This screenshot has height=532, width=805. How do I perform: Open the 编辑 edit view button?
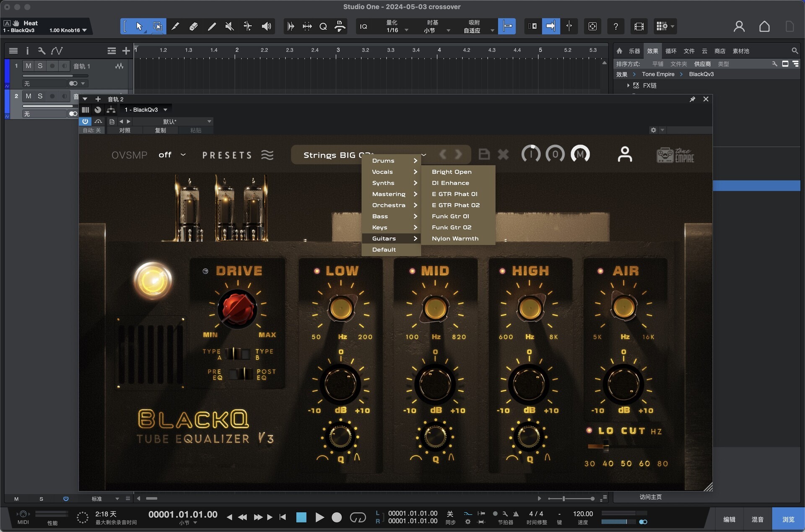tap(729, 519)
